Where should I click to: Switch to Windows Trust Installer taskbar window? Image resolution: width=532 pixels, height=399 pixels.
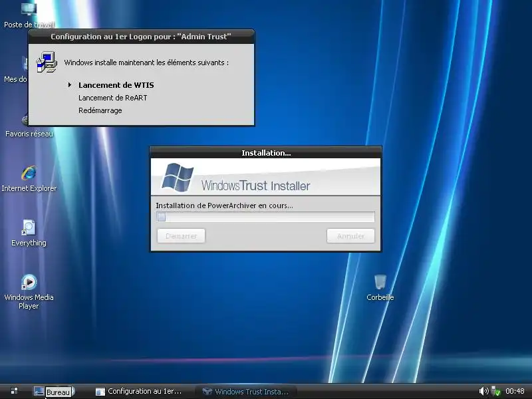[x=246, y=391]
